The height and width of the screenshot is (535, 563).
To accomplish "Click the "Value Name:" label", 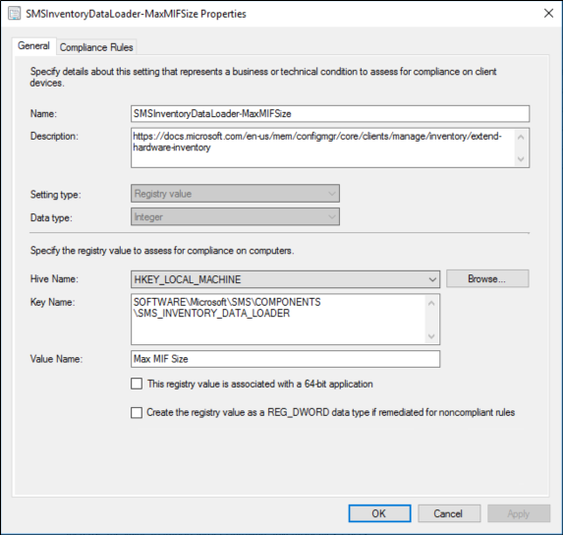I will (x=56, y=359).
